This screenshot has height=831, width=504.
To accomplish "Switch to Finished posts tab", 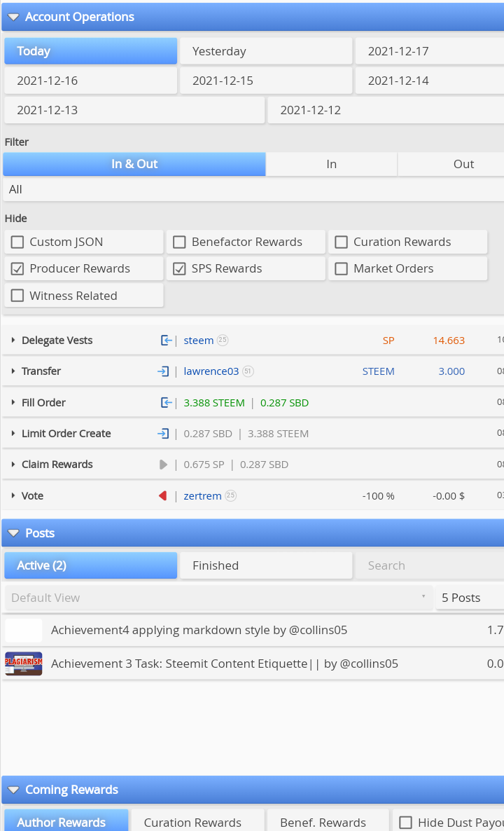I will 266,565.
